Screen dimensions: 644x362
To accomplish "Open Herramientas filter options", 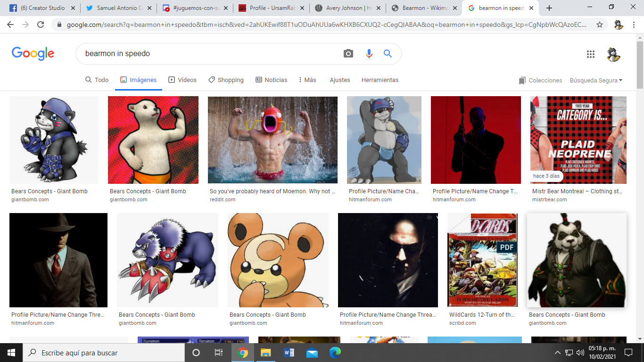I will click(380, 80).
